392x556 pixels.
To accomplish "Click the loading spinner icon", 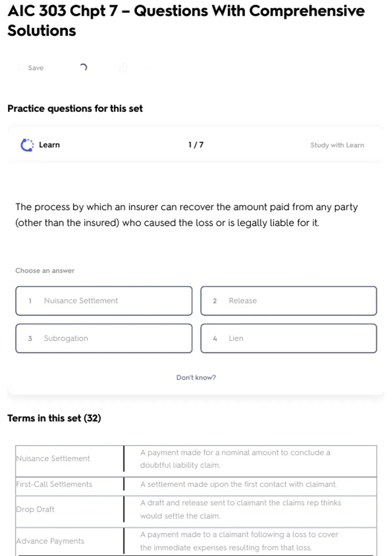I will [83, 67].
